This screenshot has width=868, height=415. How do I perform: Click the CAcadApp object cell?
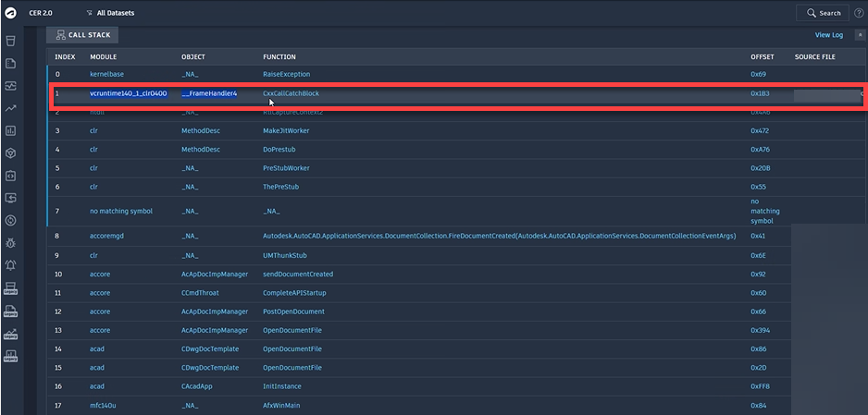pos(198,386)
